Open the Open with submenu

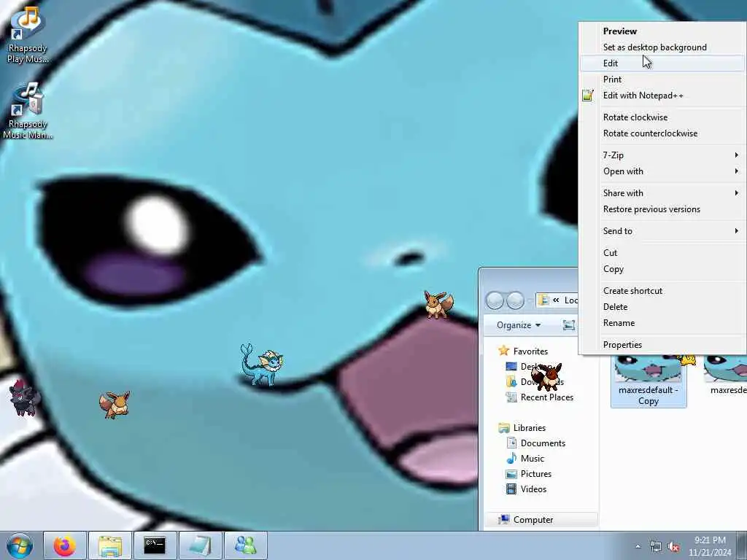coord(662,171)
